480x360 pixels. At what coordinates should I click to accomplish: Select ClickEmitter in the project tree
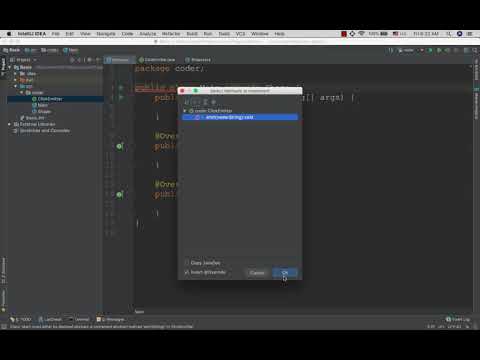tap(50, 99)
